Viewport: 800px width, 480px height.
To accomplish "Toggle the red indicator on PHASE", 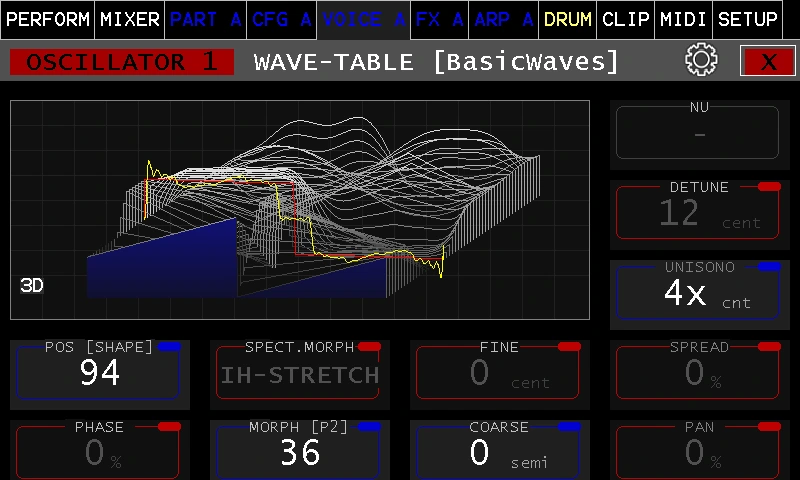I will pyautogui.click(x=169, y=426).
